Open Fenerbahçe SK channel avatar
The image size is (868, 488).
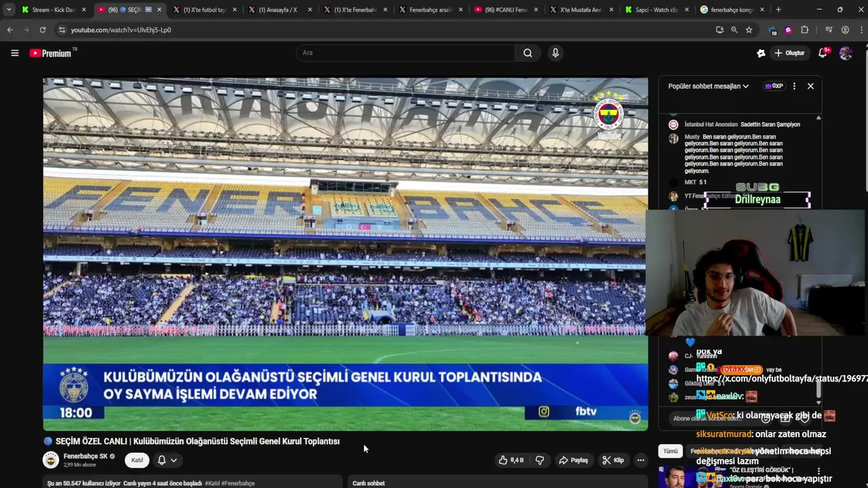pyautogui.click(x=51, y=460)
